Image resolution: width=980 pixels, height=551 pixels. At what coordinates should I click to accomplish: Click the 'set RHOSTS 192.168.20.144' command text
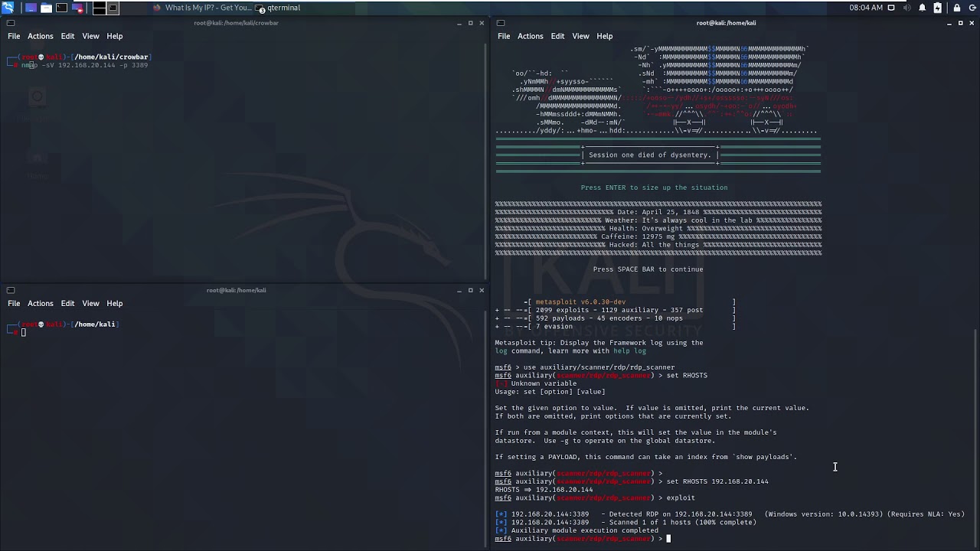pos(717,481)
